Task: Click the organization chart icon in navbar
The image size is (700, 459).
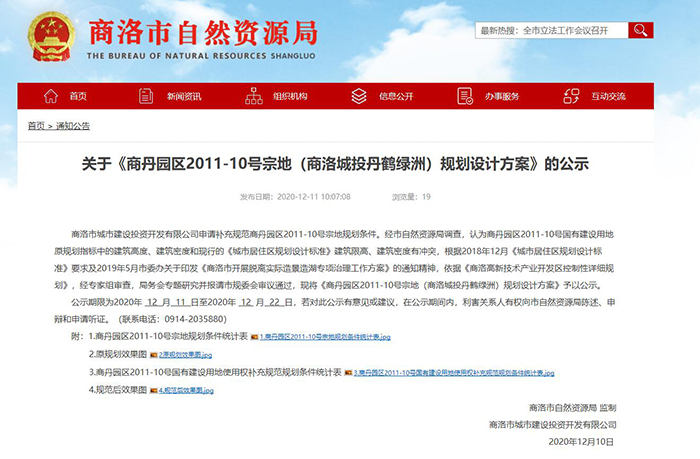Action: point(254,96)
